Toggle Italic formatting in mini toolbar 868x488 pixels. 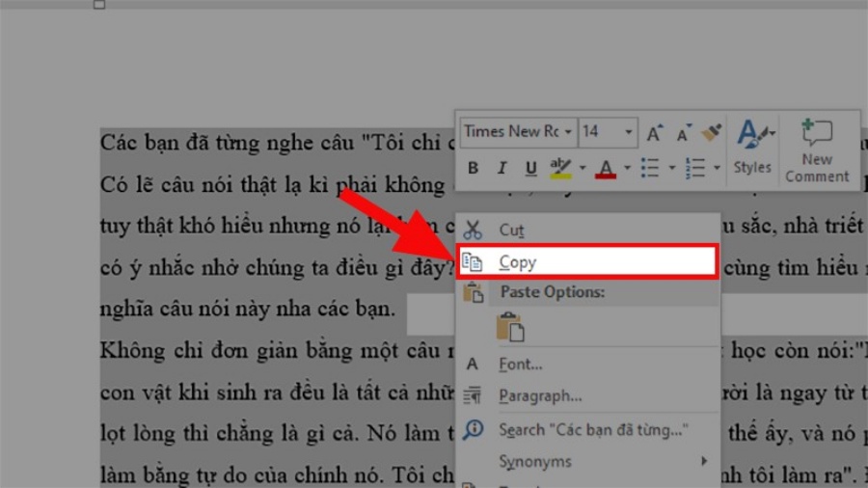tap(502, 168)
